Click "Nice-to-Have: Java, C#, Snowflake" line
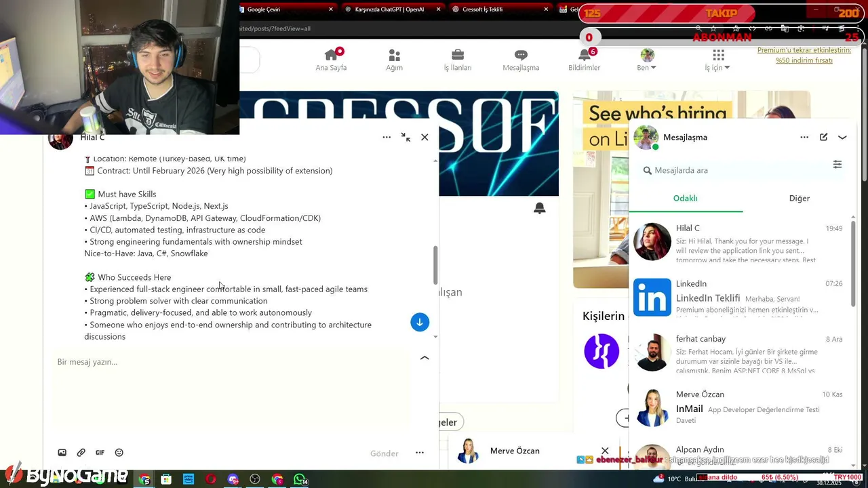868x488 pixels. click(x=146, y=253)
